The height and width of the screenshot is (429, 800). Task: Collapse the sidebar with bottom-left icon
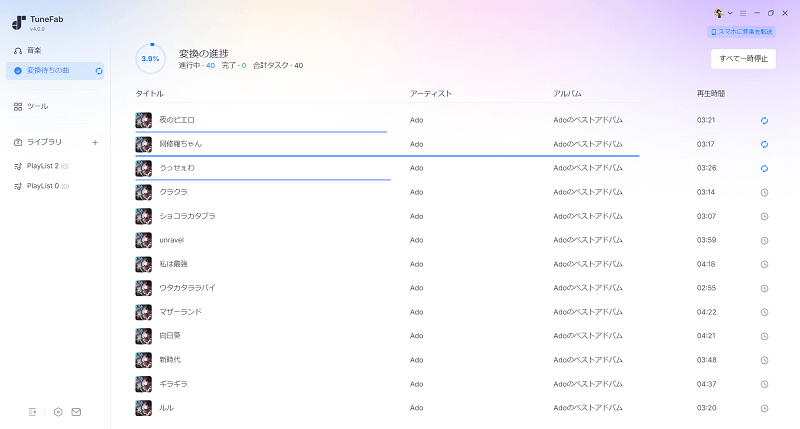[x=33, y=412]
